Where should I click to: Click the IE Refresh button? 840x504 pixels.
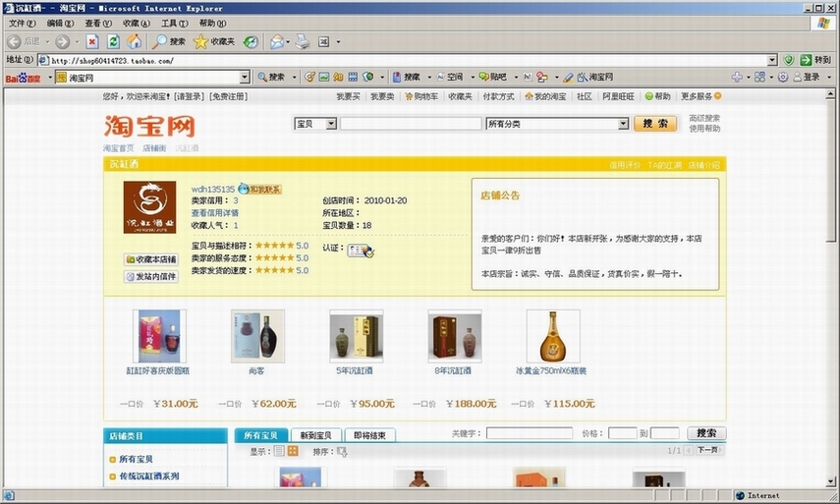[113, 42]
